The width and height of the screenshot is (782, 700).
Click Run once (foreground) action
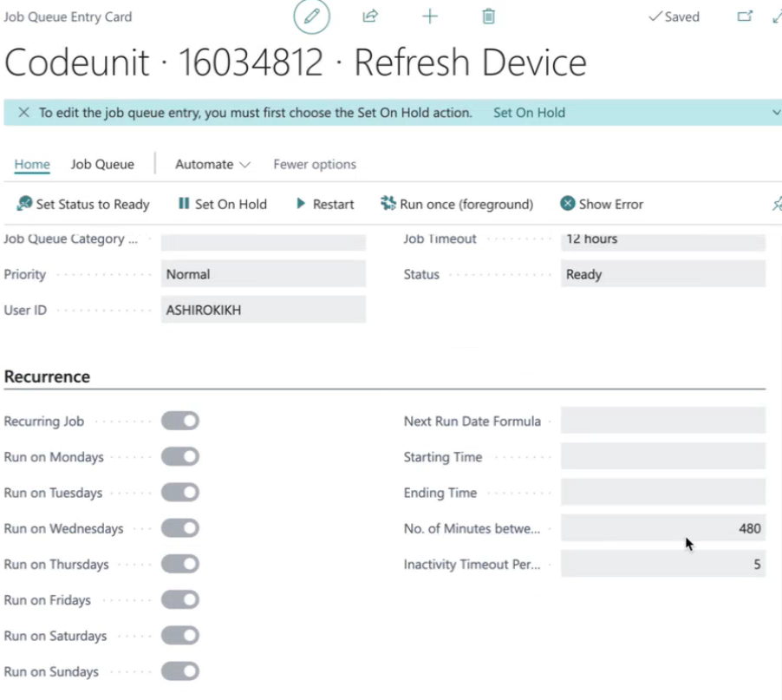click(x=457, y=204)
